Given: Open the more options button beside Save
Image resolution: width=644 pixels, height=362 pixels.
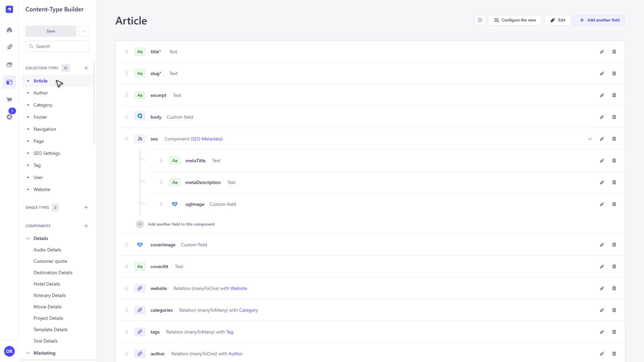Looking at the screenshot, I should click(x=84, y=31).
